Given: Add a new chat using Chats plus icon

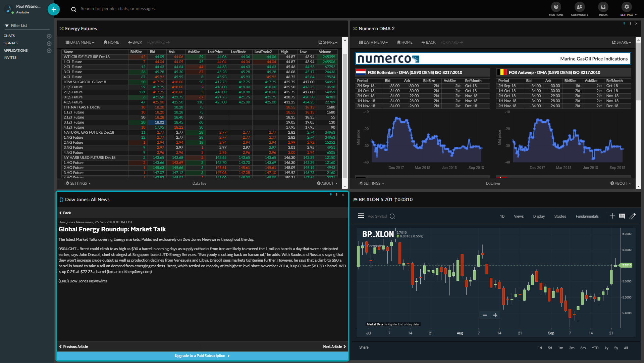Looking at the screenshot, I should click(x=49, y=36).
